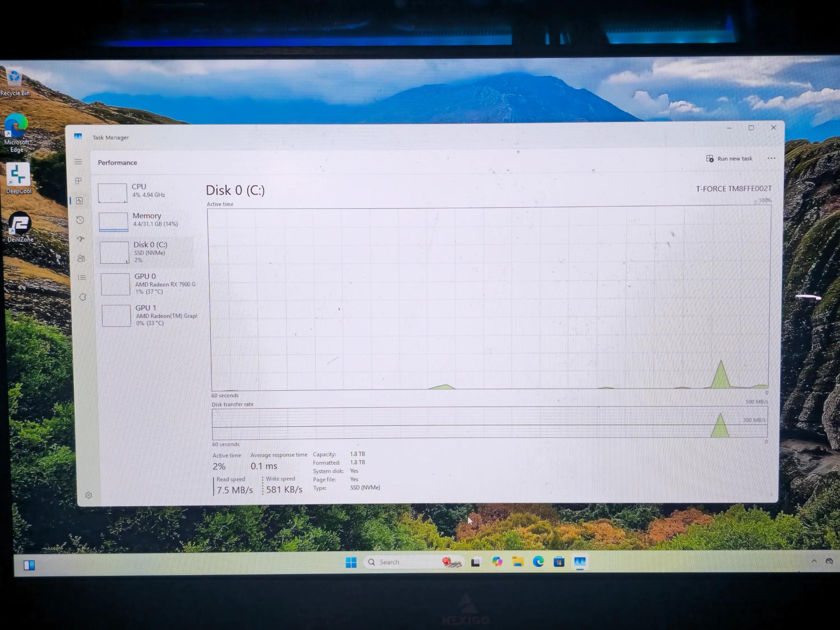840x630 pixels.
Task: Open File Explorer from the taskbar
Action: pyautogui.click(x=518, y=562)
